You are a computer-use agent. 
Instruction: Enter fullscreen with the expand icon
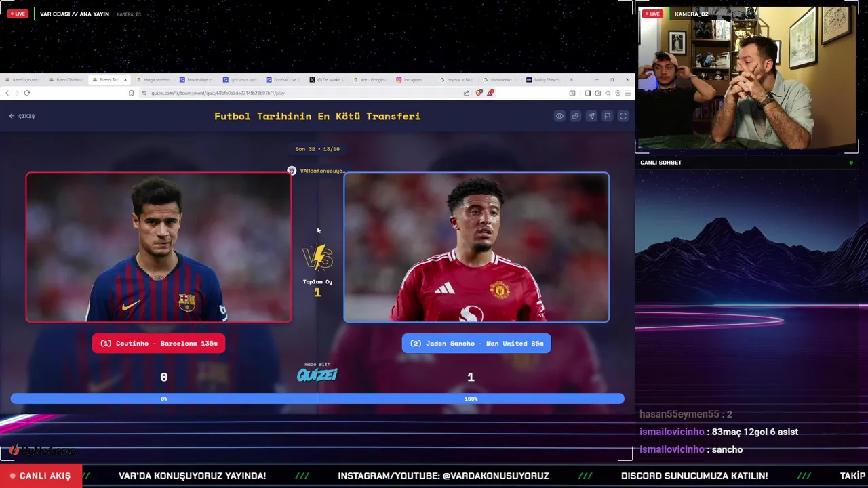[623, 116]
